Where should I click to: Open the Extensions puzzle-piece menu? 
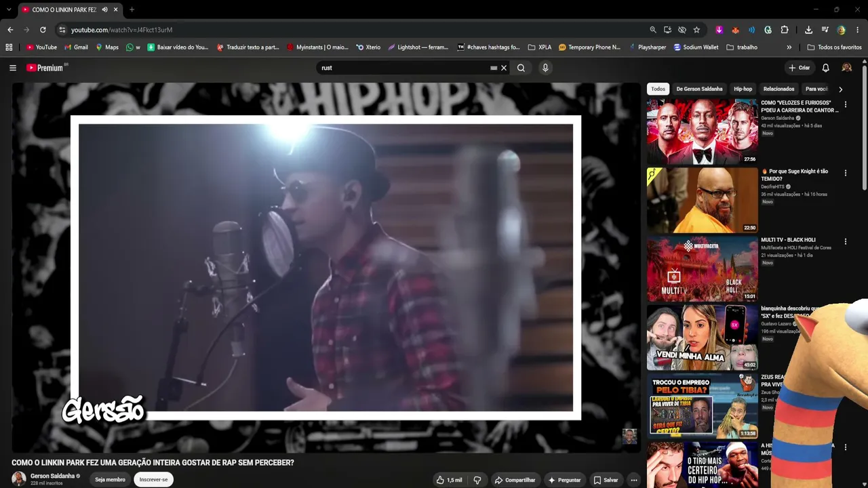pos(785,30)
